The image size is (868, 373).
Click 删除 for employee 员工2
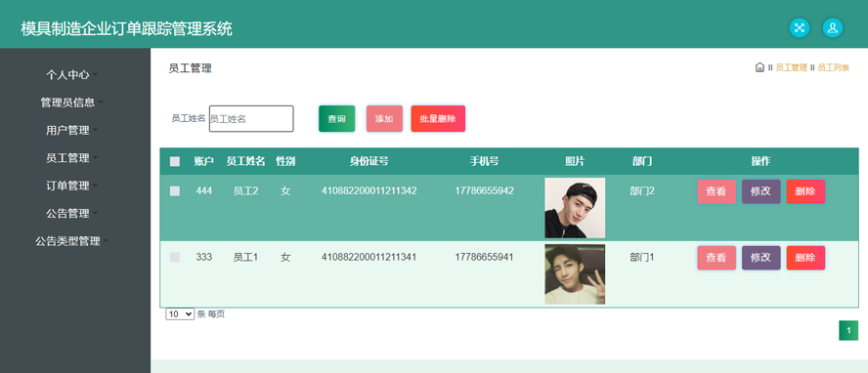tap(805, 191)
